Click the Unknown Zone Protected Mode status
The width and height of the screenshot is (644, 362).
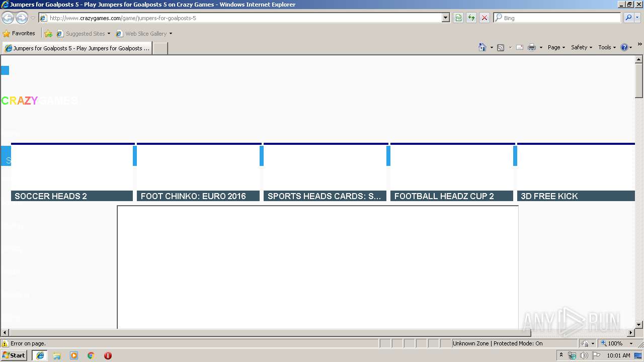click(x=498, y=343)
